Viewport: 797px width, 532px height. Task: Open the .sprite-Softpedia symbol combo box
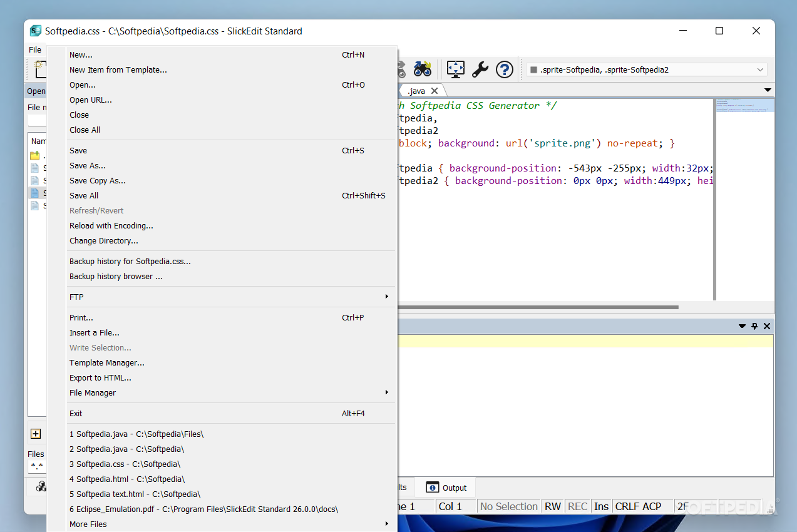647,69
